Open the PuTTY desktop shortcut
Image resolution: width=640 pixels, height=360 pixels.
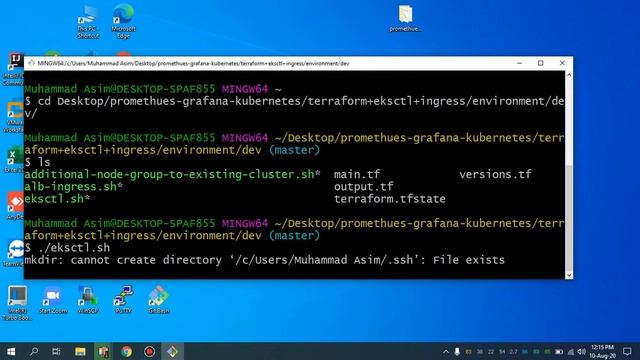click(123, 300)
